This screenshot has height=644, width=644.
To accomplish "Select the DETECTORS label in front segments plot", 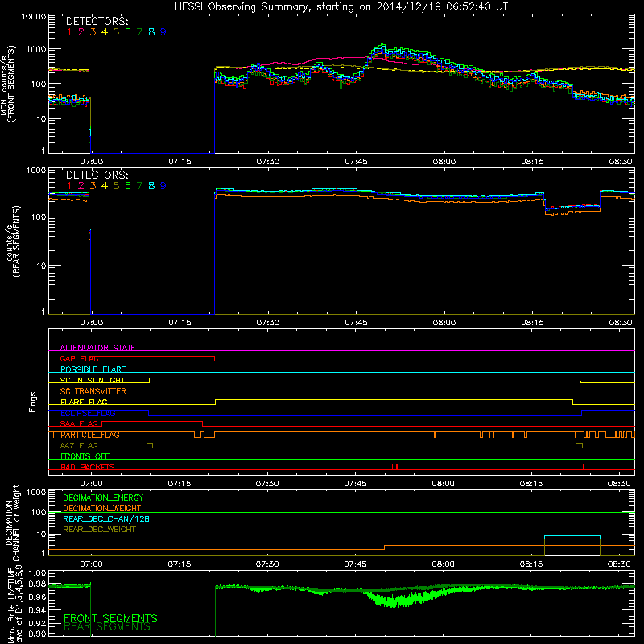I will click(97, 21).
